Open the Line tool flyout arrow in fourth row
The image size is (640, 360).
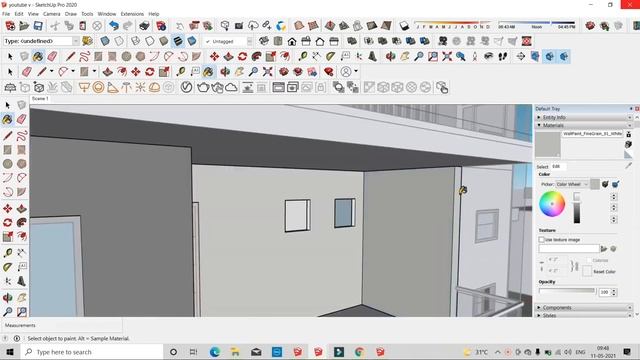51,71
